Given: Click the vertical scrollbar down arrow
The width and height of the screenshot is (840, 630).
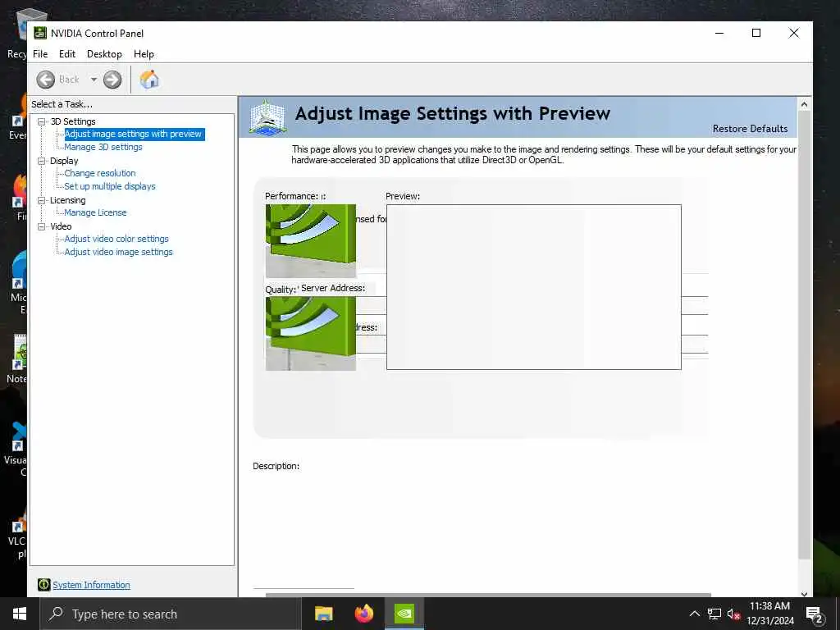Looking at the screenshot, I should pyautogui.click(x=804, y=594).
